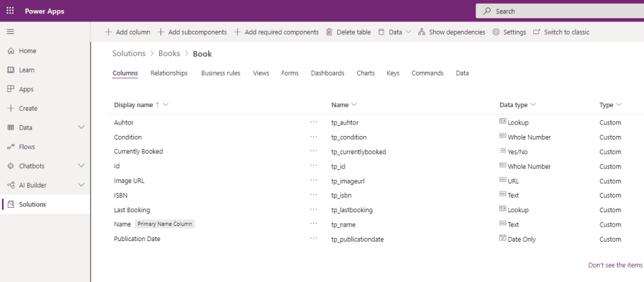This screenshot has width=644, height=282.
Task: Click Show dependencies icon
Action: pyautogui.click(x=421, y=32)
